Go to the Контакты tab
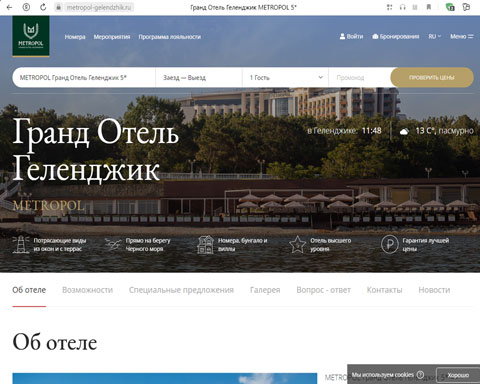Viewport: 480px width, 384px height. (x=384, y=290)
